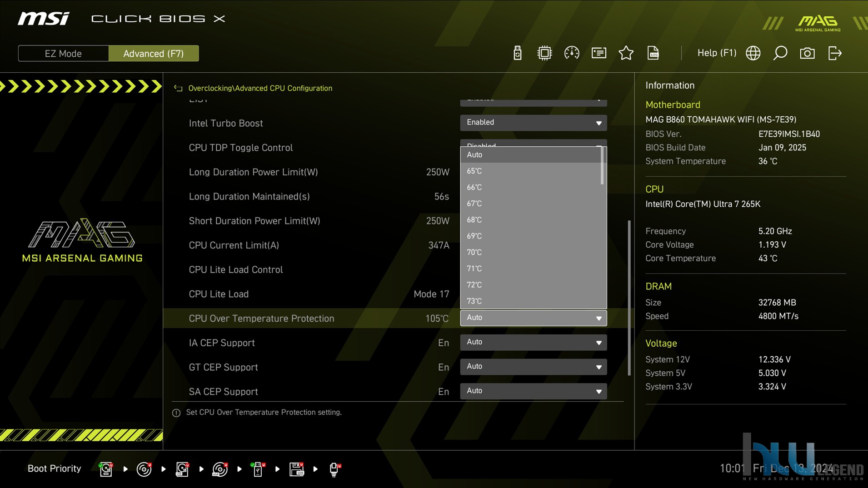Choose 65°C in the dropdown list
Image resolution: width=868 pixels, height=488 pixels.
(x=531, y=171)
